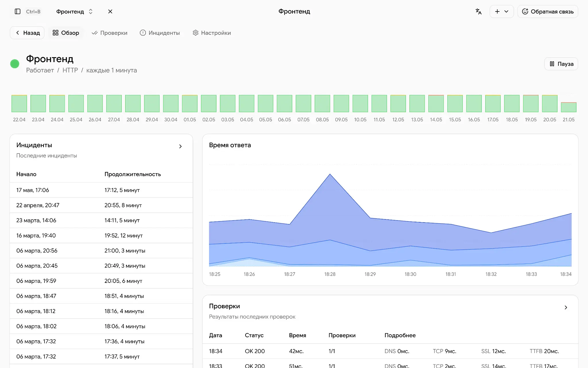Click the Время ответа chart title

[x=230, y=145]
